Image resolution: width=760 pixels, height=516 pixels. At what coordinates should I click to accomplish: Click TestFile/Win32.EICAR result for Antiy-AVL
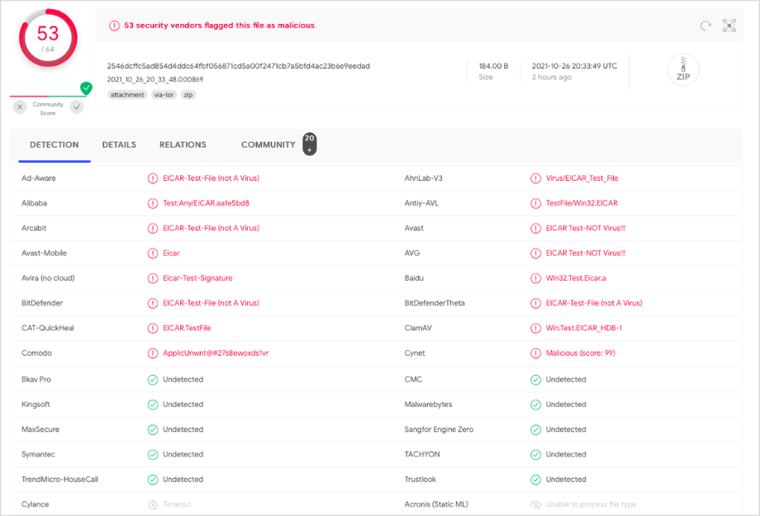click(582, 203)
